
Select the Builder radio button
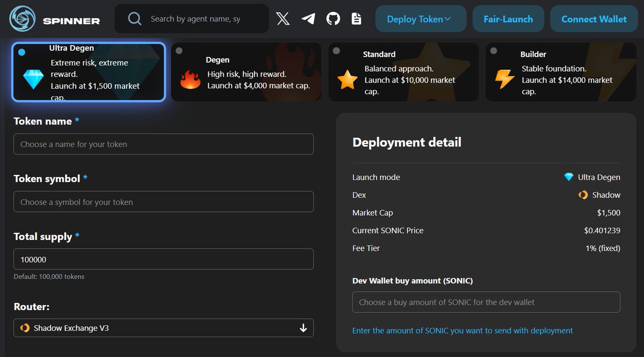pyautogui.click(x=493, y=51)
